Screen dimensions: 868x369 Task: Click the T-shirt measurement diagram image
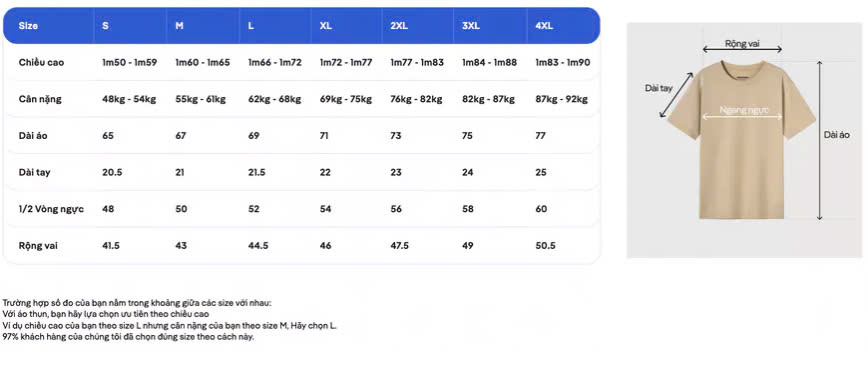(x=745, y=140)
